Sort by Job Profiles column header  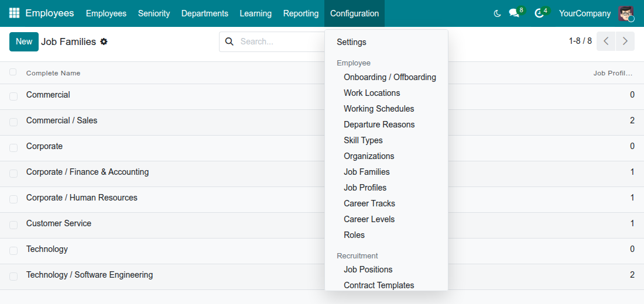coord(613,73)
